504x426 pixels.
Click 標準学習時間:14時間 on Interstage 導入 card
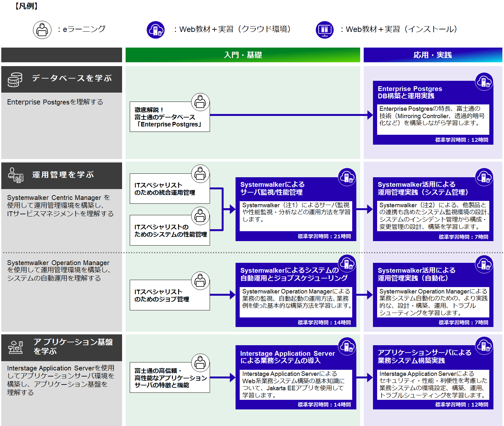(x=324, y=405)
